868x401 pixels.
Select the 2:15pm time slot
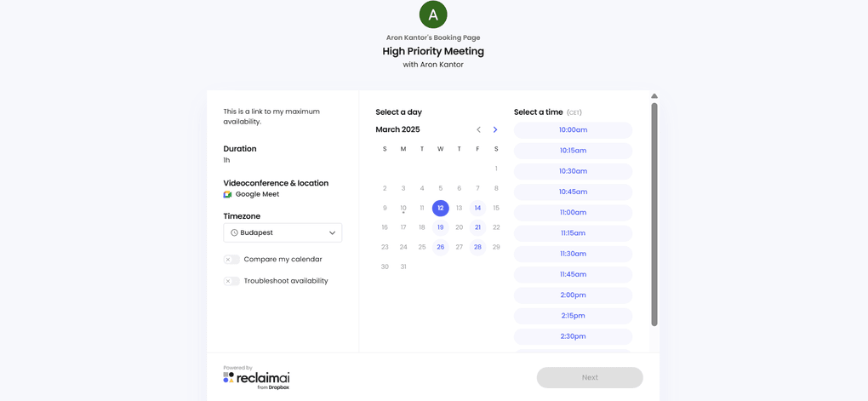[573, 316]
